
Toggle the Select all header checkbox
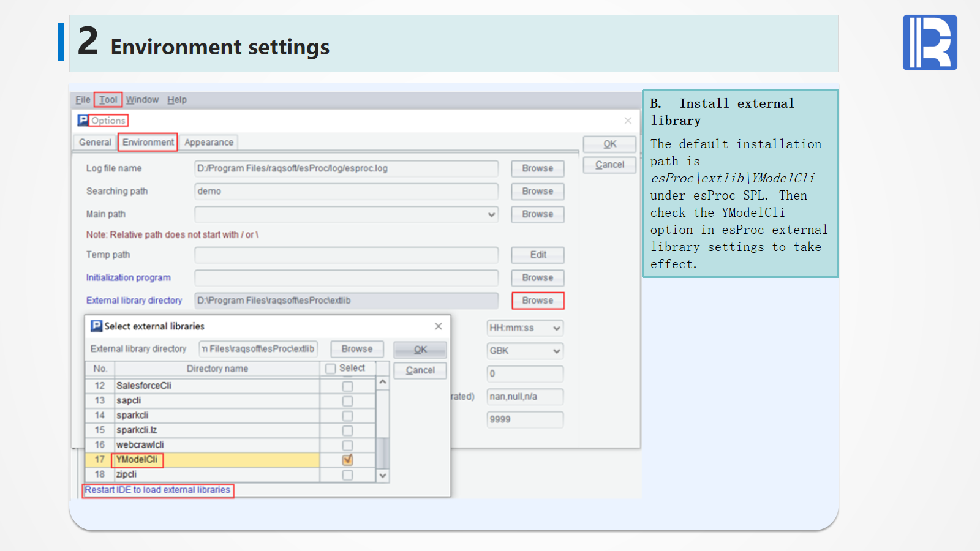tap(331, 369)
